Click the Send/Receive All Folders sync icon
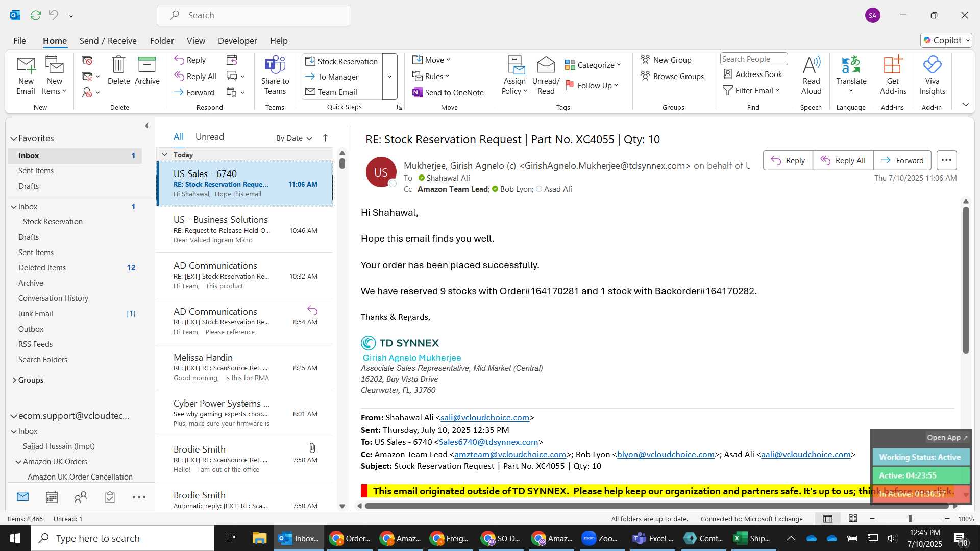Screen dimensions: 980x551 pos(35,15)
